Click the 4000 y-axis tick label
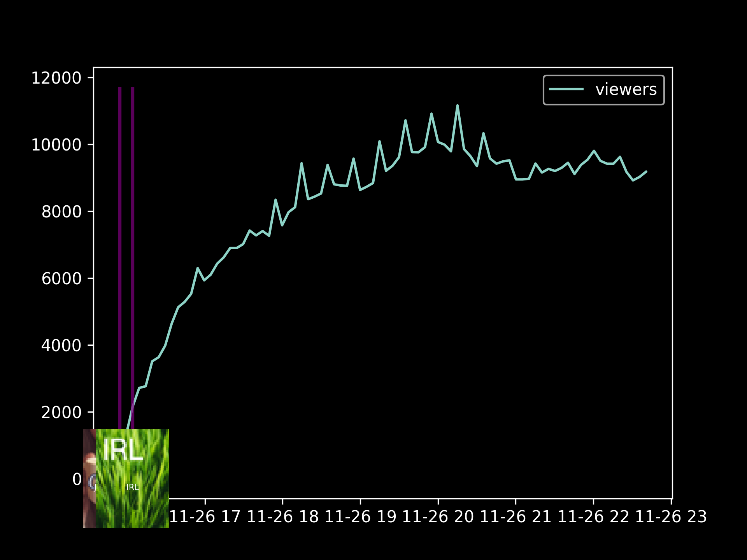 click(61, 346)
